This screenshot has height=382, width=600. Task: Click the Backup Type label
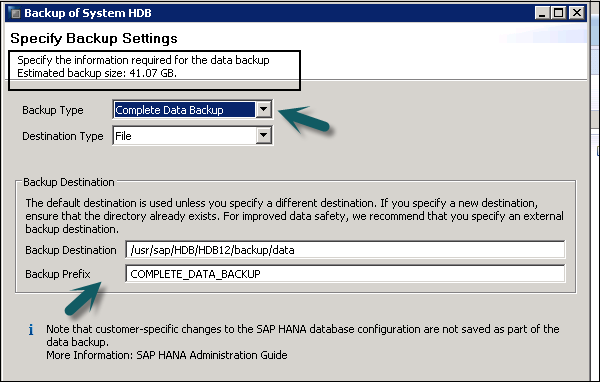click(53, 110)
